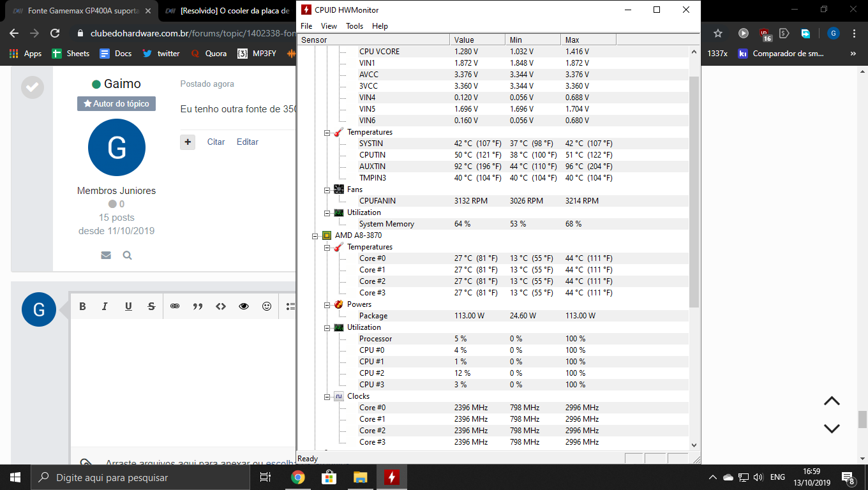Screen dimensions: 868x490
Task: Click the Chrome profile avatar icon
Action: [x=833, y=33]
